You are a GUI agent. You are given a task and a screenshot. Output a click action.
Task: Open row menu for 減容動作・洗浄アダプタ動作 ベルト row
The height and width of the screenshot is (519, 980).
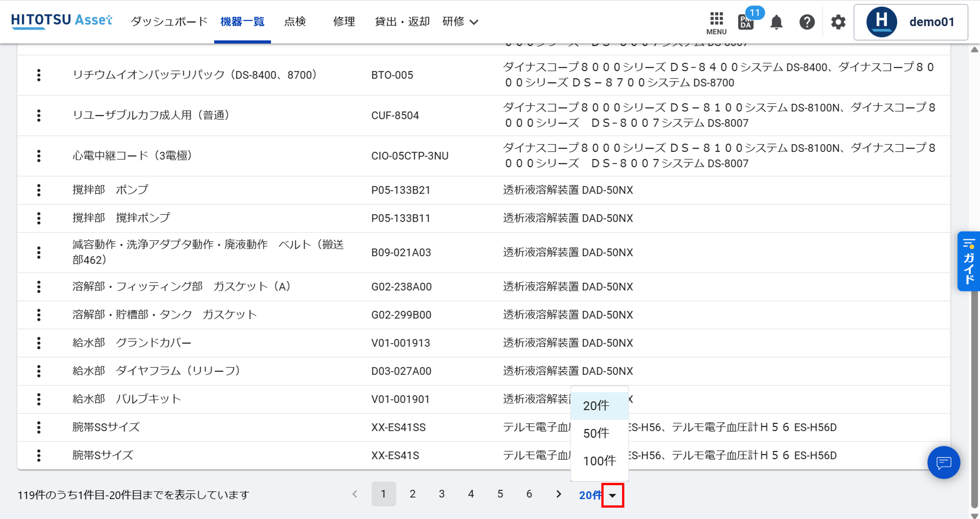[39, 252]
